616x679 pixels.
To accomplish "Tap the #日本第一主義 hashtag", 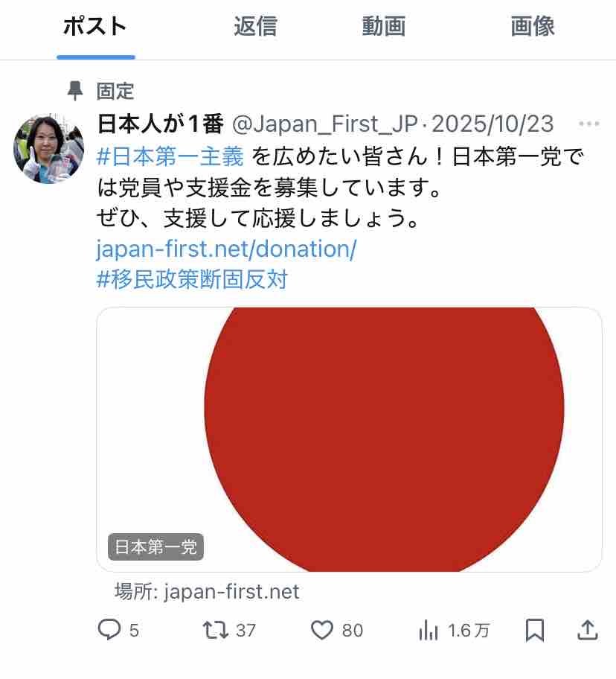I will pos(170,157).
